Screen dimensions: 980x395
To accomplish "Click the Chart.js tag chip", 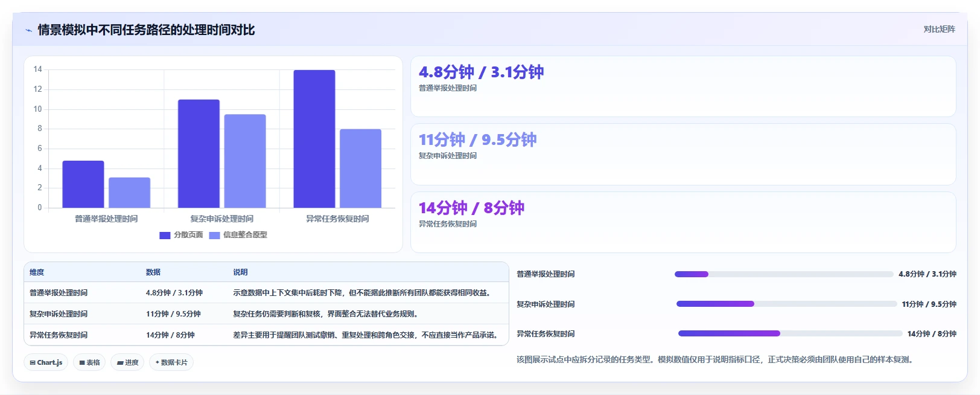I will (x=46, y=362).
